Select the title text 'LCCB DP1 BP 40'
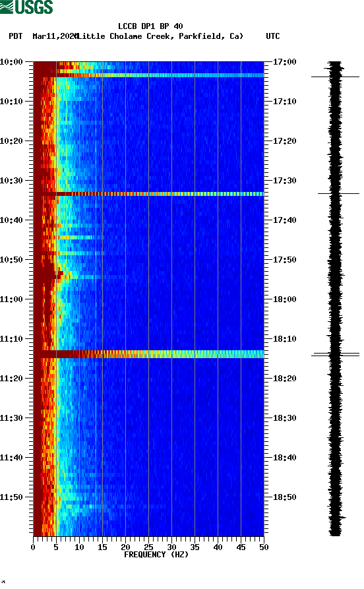This screenshot has width=364, height=589. click(x=150, y=26)
